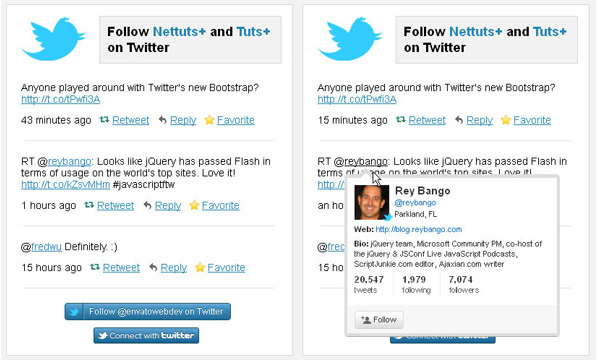Follow Rey Bango from the hovercard
This screenshot has width=598, height=360.
pyautogui.click(x=379, y=320)
